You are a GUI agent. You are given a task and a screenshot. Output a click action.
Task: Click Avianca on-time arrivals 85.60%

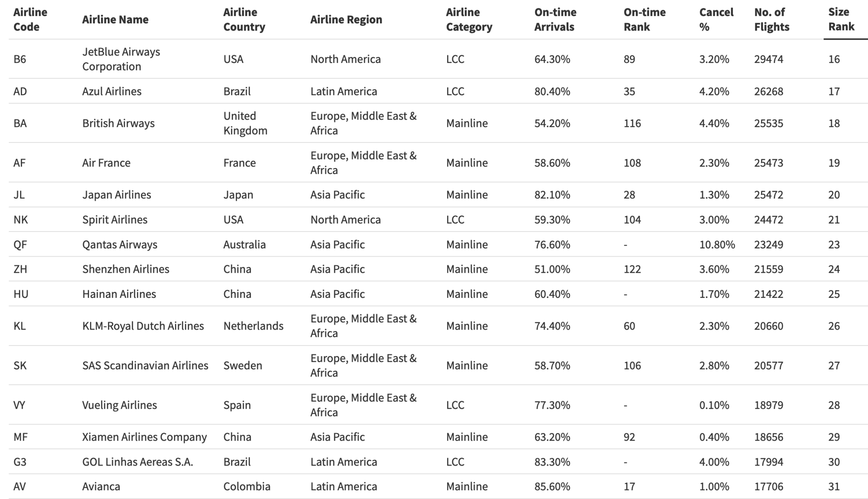coord(552,486)
